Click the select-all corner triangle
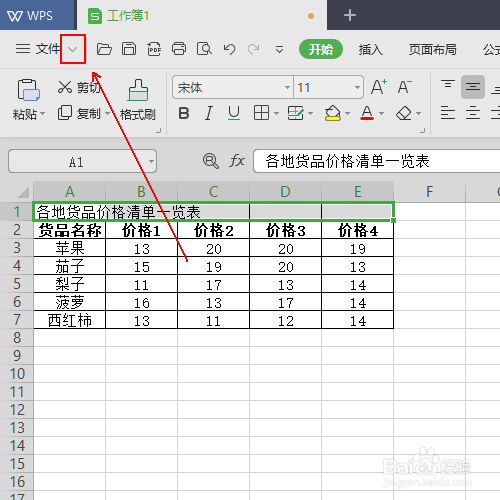Image resolution: width=500 pixels, height=500 pixels. [x=23, y=192]
